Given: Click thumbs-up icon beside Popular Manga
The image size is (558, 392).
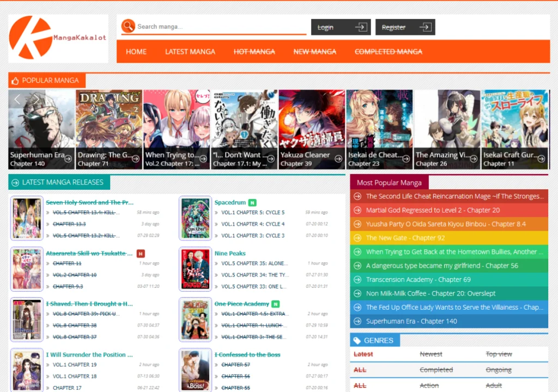Looking at the screenshot, I should click(x=15, y=81).
